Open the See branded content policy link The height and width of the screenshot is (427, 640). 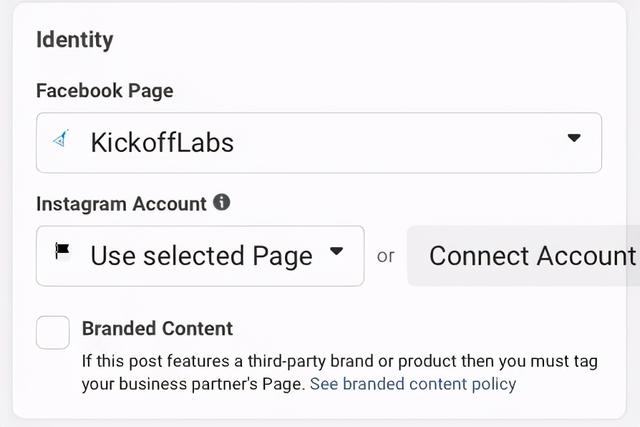pos(413,384)
